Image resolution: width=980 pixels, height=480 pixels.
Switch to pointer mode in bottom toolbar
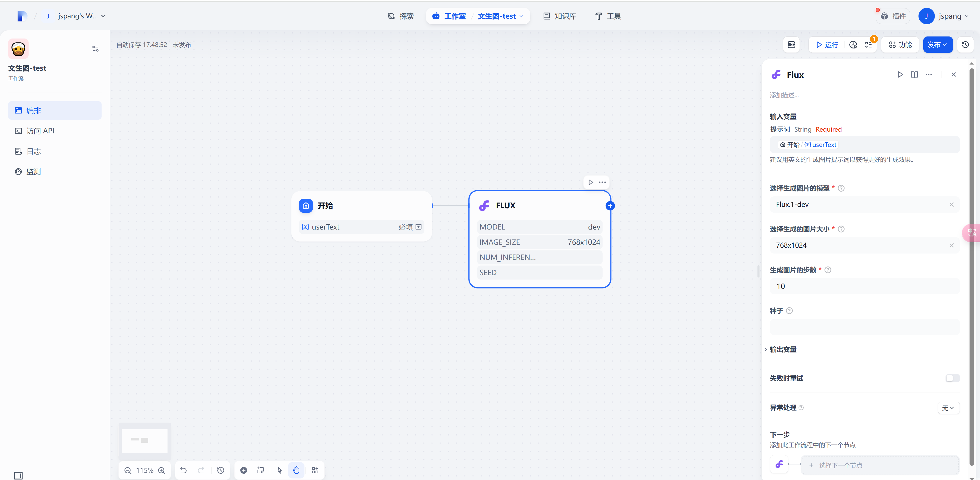(280, 471)
